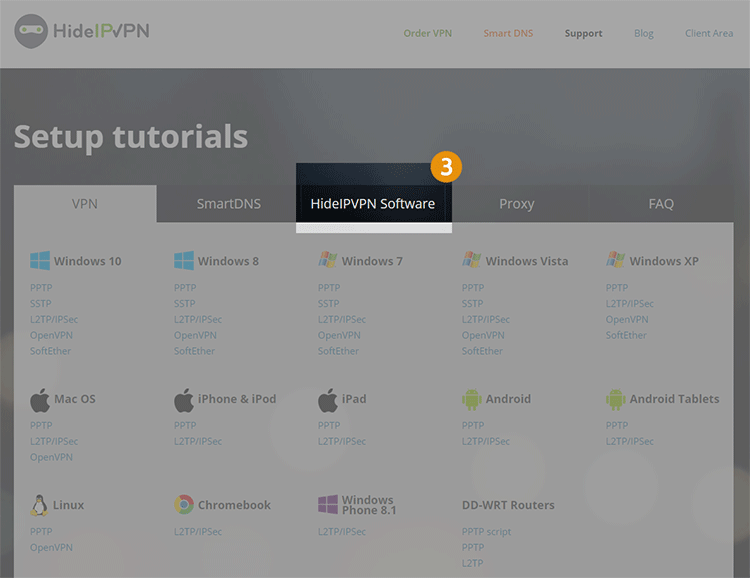Open Linux PPTP tutorial
750x578 pixels.
[41, 532]
